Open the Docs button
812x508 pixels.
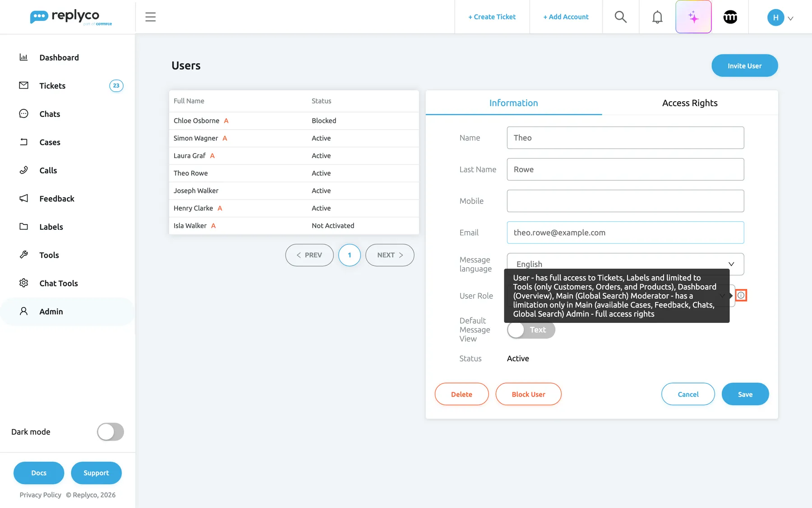click(39, 473)
